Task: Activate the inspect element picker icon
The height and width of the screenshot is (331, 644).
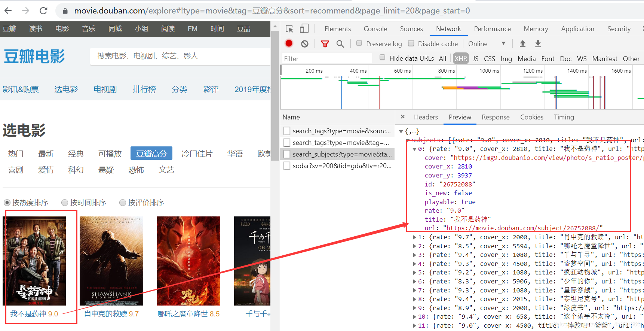Action: pyautogui.click(x=289, y=29)
